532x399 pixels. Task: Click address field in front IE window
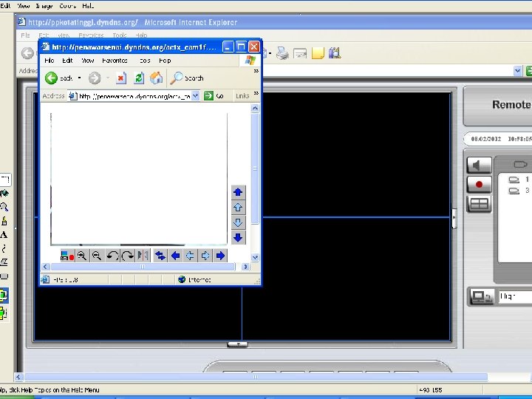134,96
